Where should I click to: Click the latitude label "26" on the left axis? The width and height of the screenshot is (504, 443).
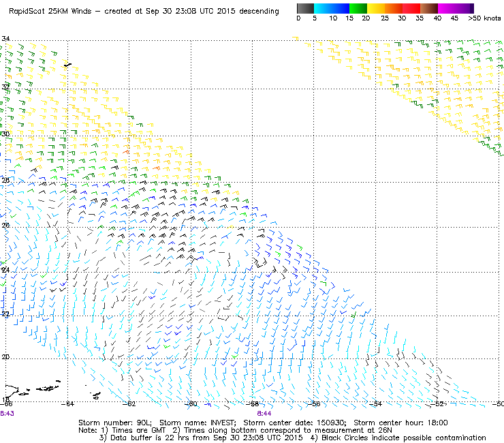click(5, 225)
